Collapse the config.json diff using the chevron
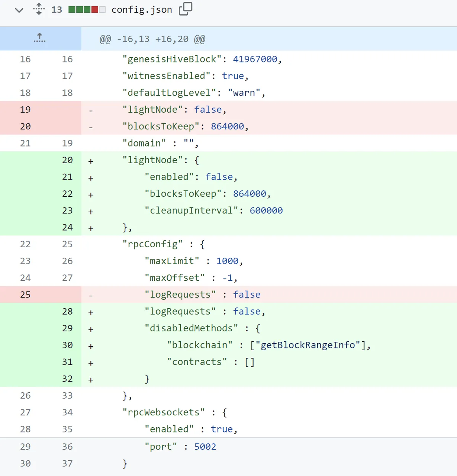Image resolution: width=457 pixels, height=476 pixels. pos(19,10)
